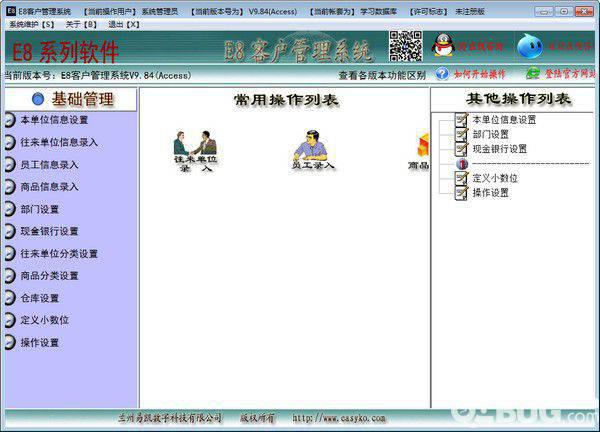The width and height of the screenshot is (600, 432).
Task: Click bullet icon beside 员工信息录入
Action: click(10, 165)
